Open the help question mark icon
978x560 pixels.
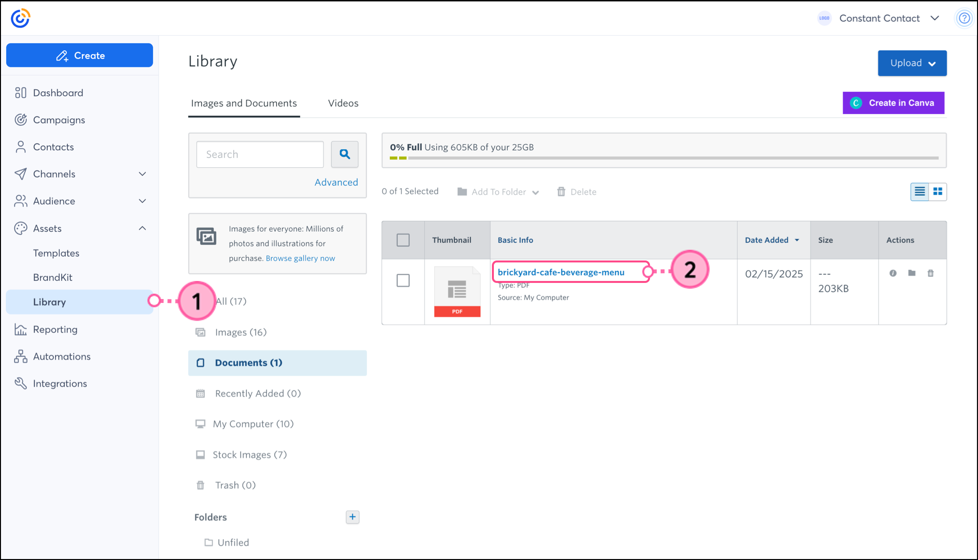(x=964, y=19)
